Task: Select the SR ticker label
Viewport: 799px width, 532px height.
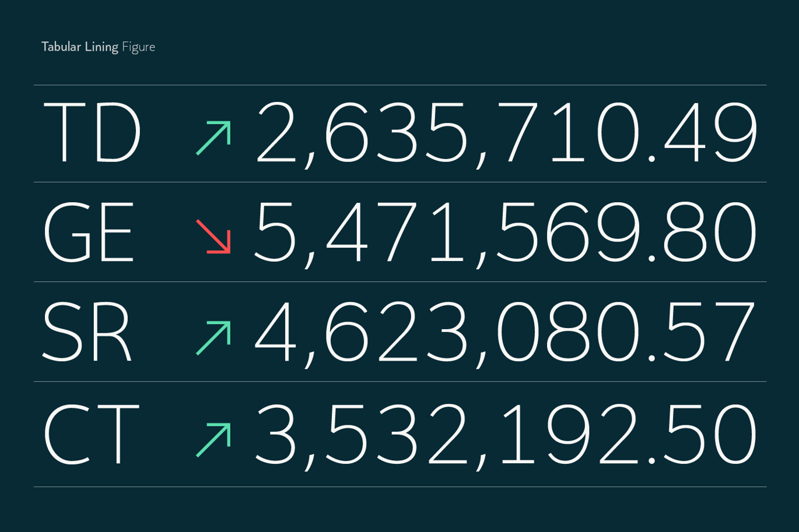Action: pyautogui.click(x=87, y=333)
